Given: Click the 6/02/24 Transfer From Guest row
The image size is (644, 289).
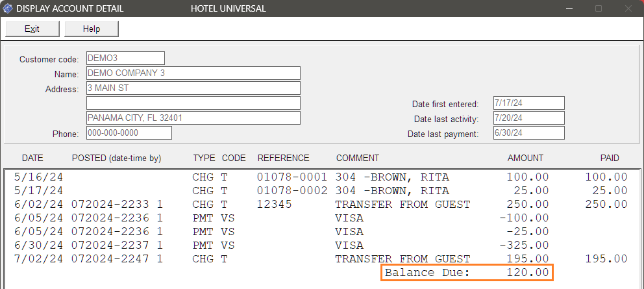Looking at the screenshot, I should click(x=321, y=205).
